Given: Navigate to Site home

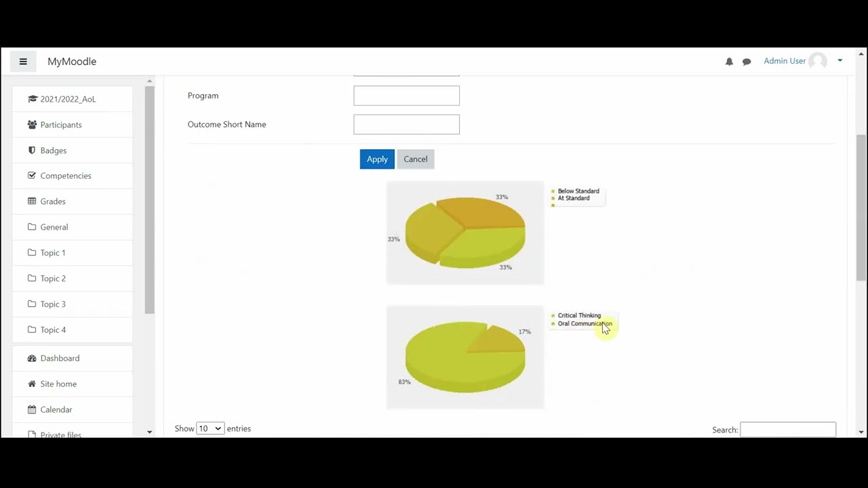Looking at the screenshot, I should point(58,384).
